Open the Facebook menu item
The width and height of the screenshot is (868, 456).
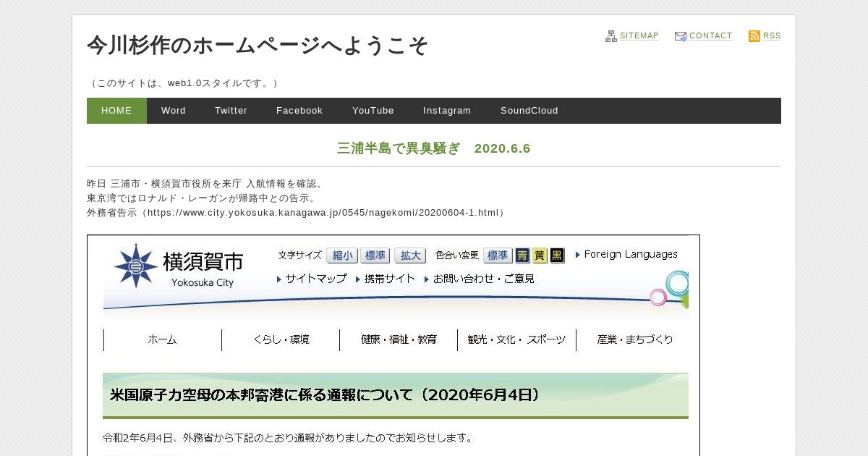tap(299, 111)
